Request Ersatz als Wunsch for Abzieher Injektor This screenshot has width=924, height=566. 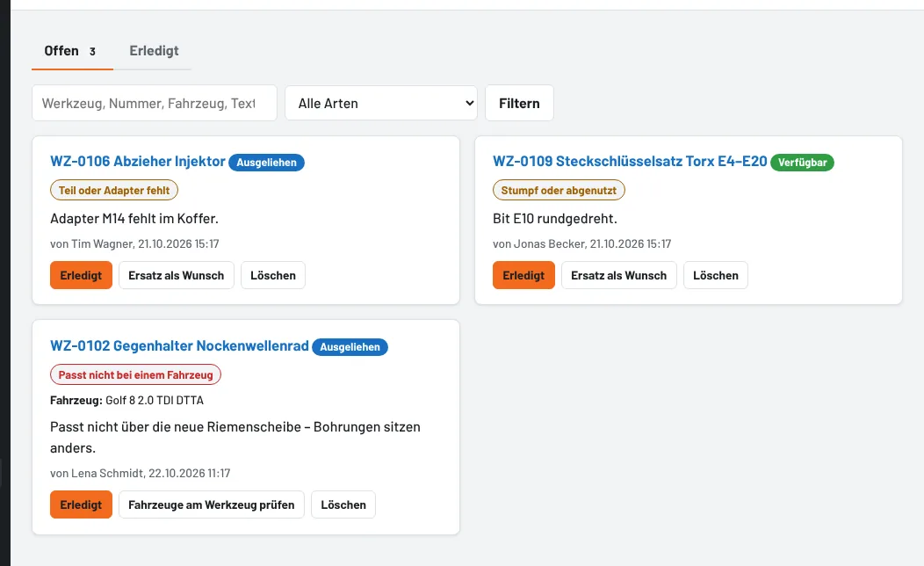click(x=177, y=275)
